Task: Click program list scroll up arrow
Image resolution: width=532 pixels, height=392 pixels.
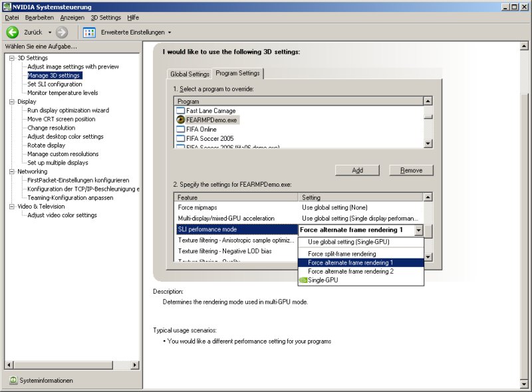Action: (428, 101)
